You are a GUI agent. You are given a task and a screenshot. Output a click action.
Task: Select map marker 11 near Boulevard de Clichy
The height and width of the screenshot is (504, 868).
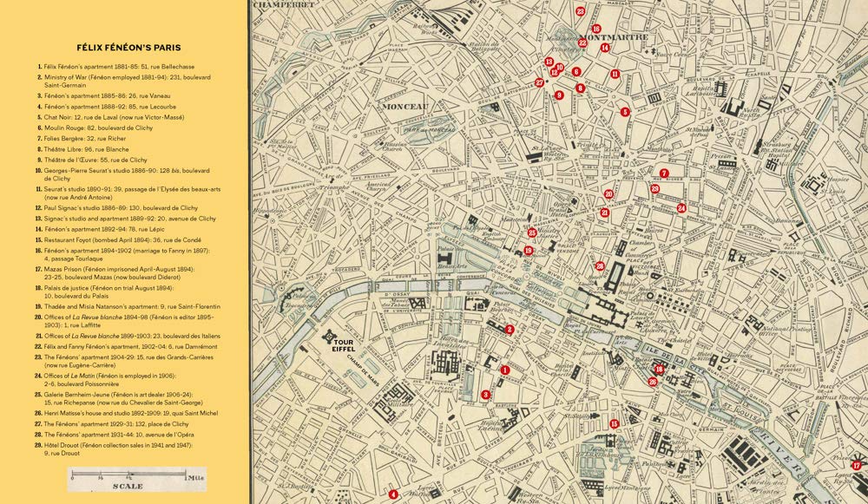(x=615, y=74)
